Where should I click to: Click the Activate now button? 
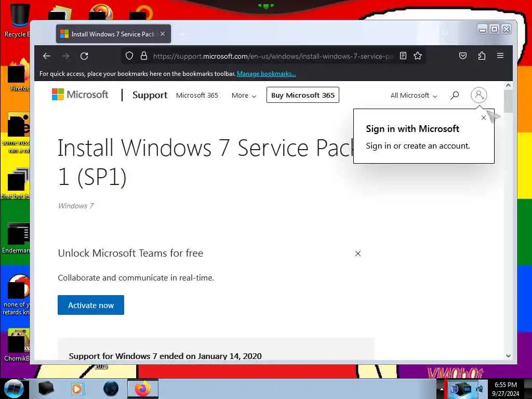point(90,305)
